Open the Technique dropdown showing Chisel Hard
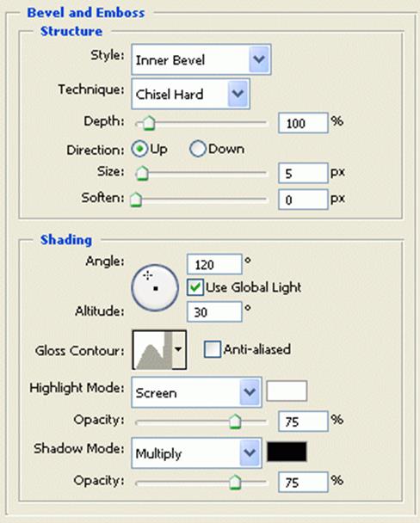Image resolution: width=420 pixels, height=523 pixels. [x=190, y=94]
